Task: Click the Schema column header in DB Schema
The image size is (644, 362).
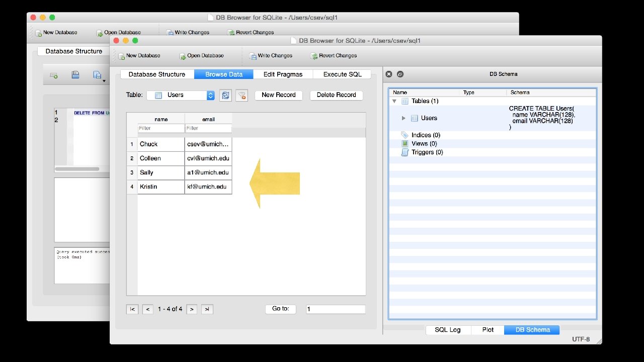Action: (x=551, y=93)
